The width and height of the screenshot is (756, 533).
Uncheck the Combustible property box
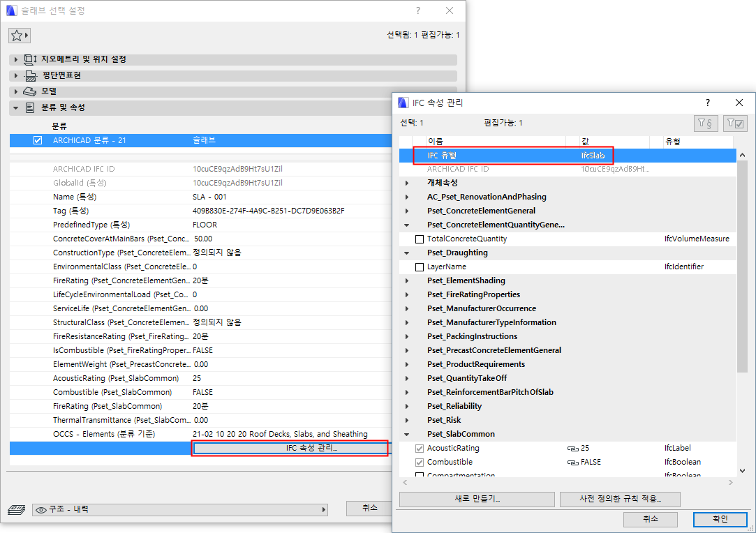pos(420,463)
